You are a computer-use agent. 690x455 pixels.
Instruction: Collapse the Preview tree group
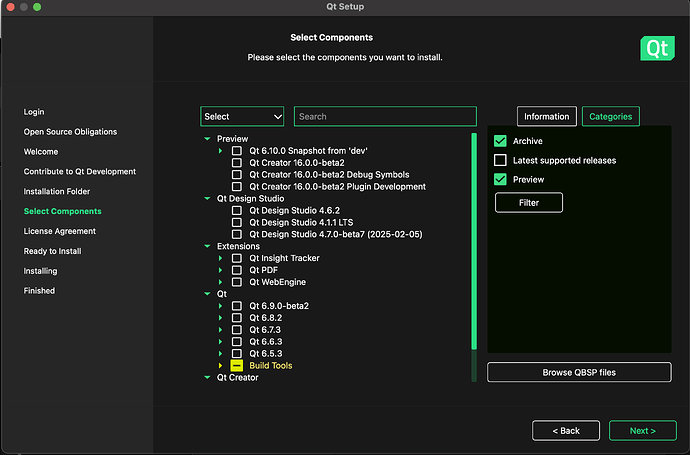click(207, 139)
